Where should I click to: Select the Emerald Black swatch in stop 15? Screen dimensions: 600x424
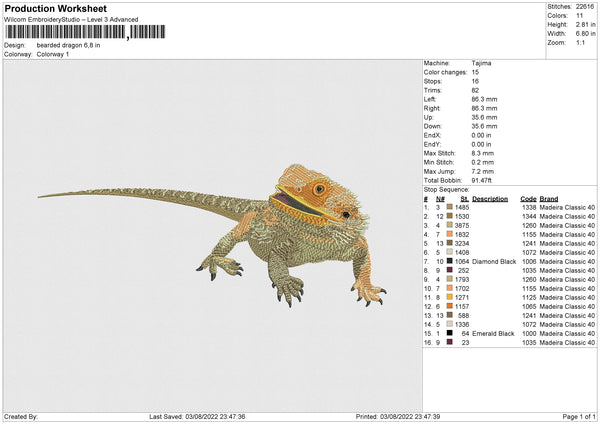click(x=450, y=333)
